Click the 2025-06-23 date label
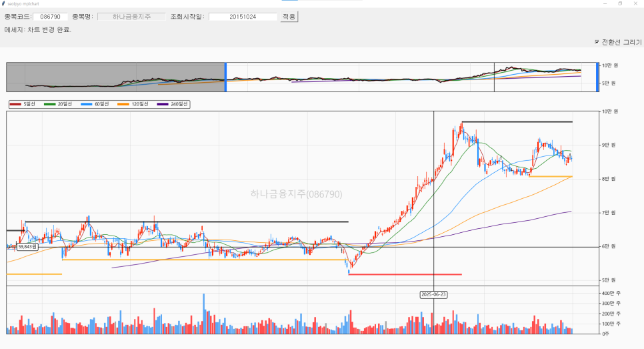The width and height of the screenshot is (644, 349). pos(434,294)
